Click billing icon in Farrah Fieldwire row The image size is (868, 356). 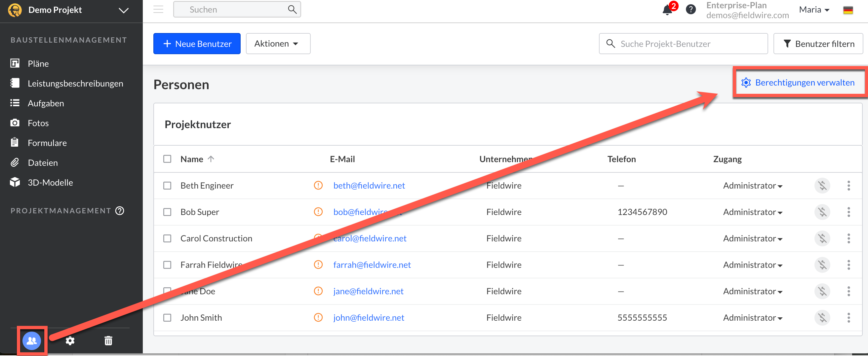coord(822,265)
